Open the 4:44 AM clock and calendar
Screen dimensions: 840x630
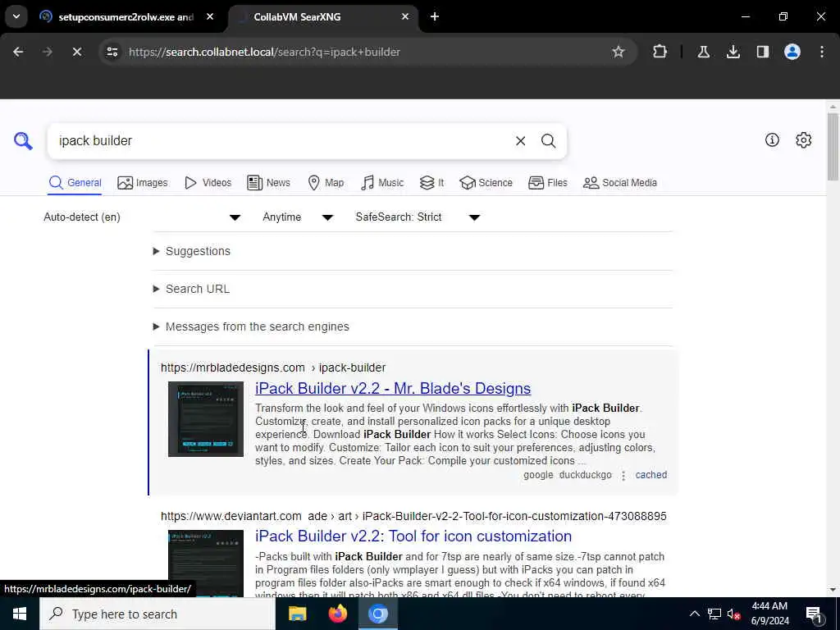(769, 614)
